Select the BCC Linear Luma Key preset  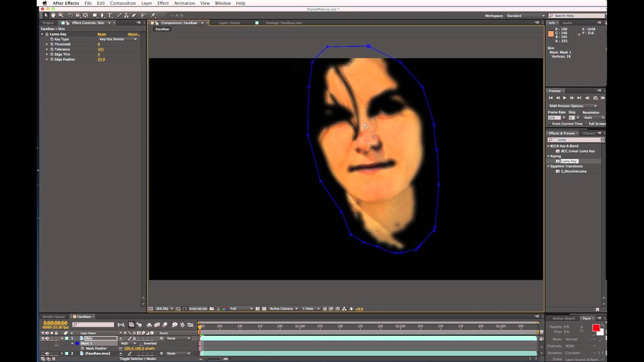coord(578,151)
